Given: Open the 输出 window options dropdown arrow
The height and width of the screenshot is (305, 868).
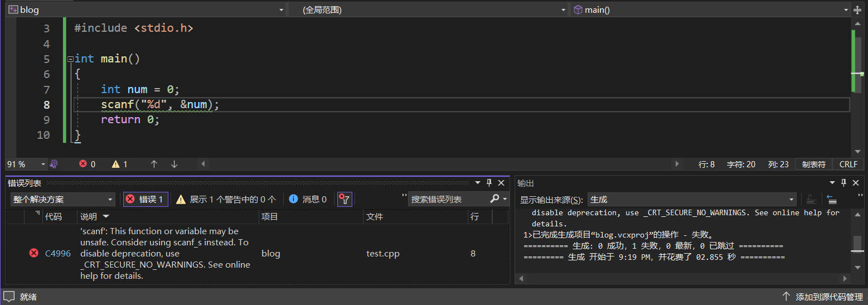Looking at the screenshot, I should (x=832, y=183).
